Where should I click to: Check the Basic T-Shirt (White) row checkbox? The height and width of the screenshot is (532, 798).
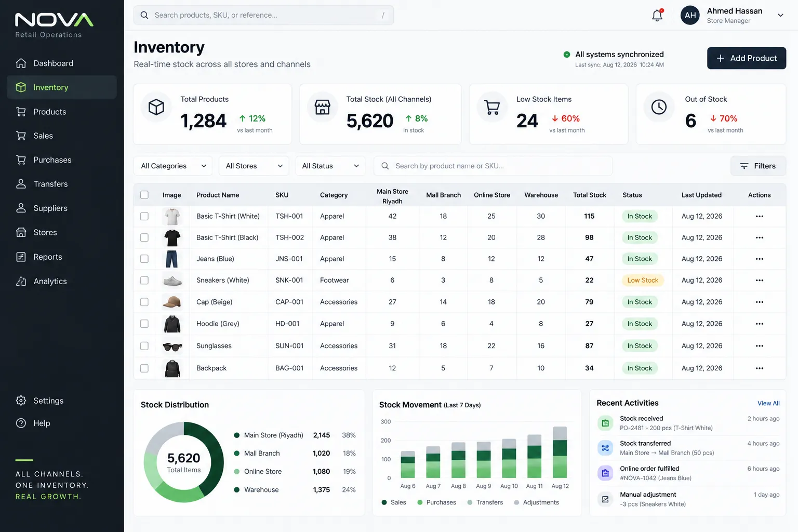click(144, 216)
